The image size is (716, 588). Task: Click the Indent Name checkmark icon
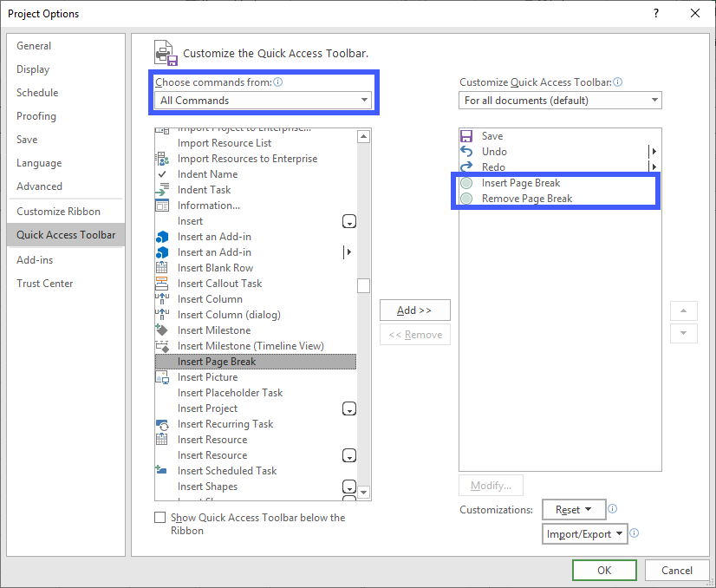pos(162,174)
